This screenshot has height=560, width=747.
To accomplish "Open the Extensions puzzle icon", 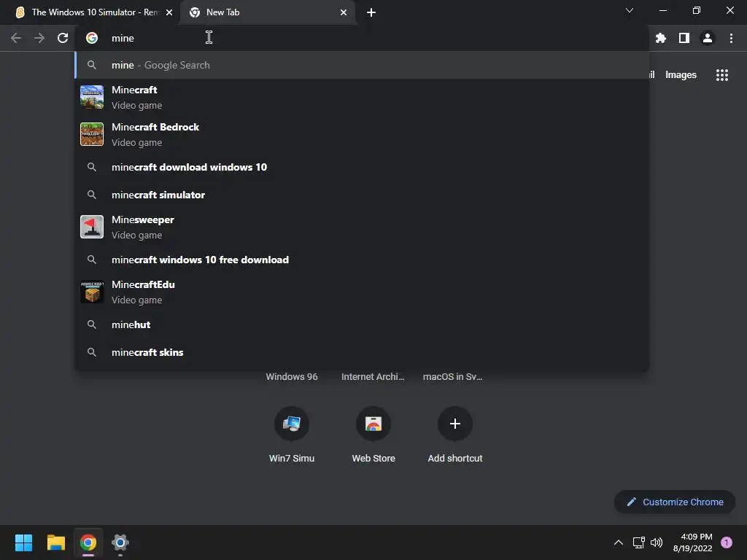I will [661, 38].
